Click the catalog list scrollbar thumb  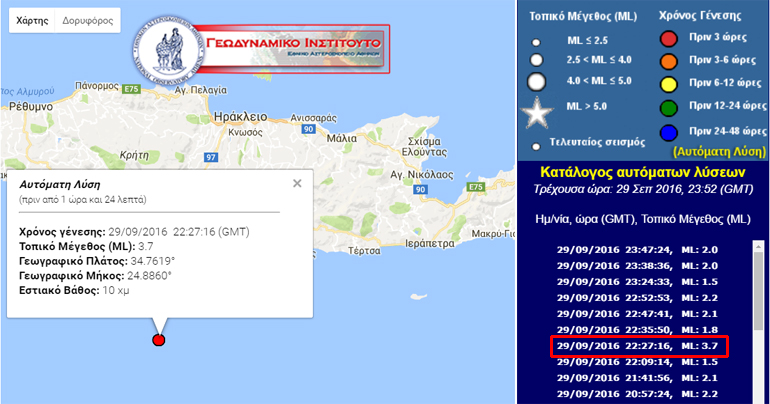point(759,291)
